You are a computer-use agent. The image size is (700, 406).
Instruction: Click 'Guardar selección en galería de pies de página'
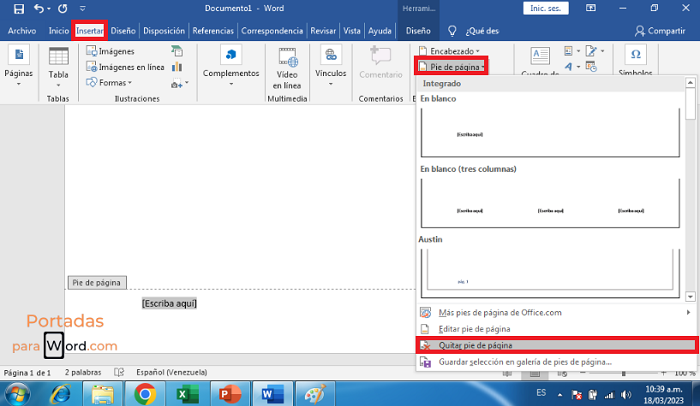point(556,362)
